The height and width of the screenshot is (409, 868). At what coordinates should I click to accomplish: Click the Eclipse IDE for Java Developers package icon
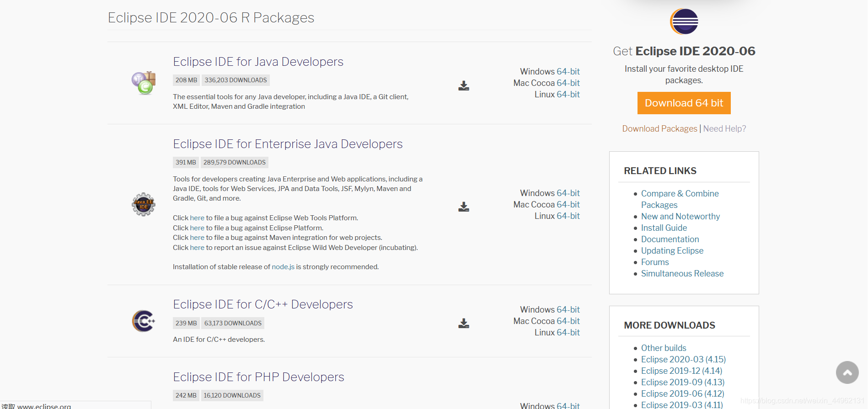144,83
